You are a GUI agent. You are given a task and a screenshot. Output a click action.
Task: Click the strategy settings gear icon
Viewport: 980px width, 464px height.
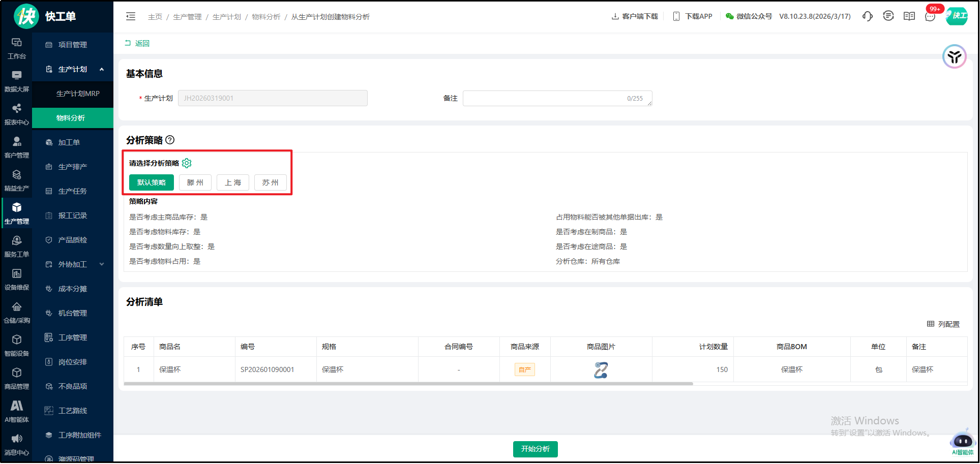pyautogui.click(x=187, y=163)
